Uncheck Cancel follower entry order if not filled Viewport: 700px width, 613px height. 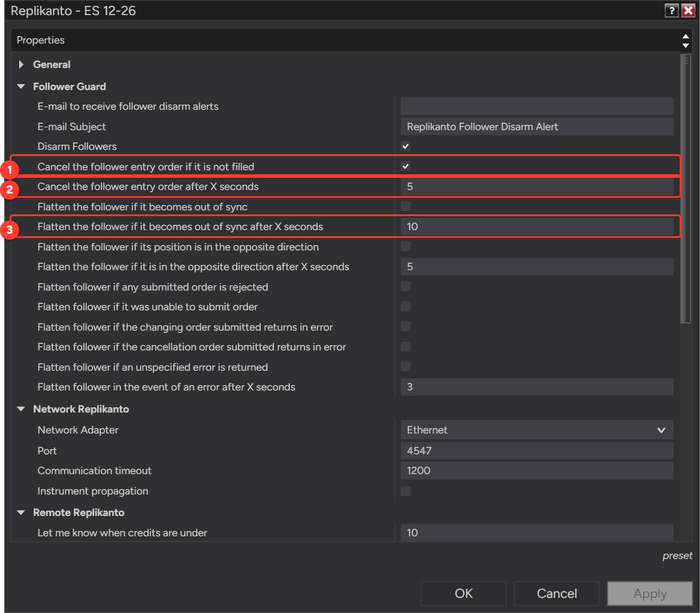(405, 166)
